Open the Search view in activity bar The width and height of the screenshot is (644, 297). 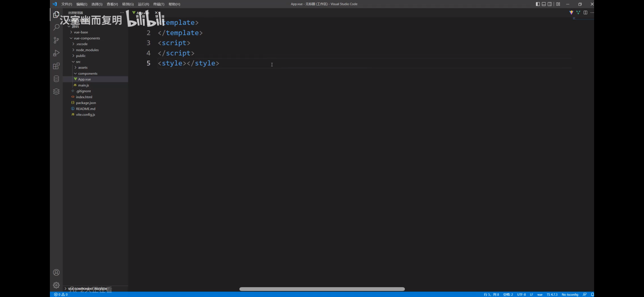56,27
